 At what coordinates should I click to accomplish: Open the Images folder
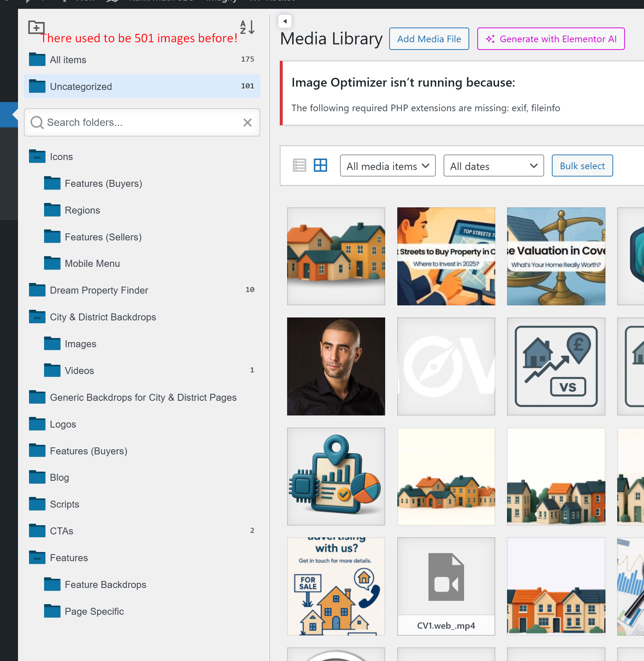(x=80, y=344)
